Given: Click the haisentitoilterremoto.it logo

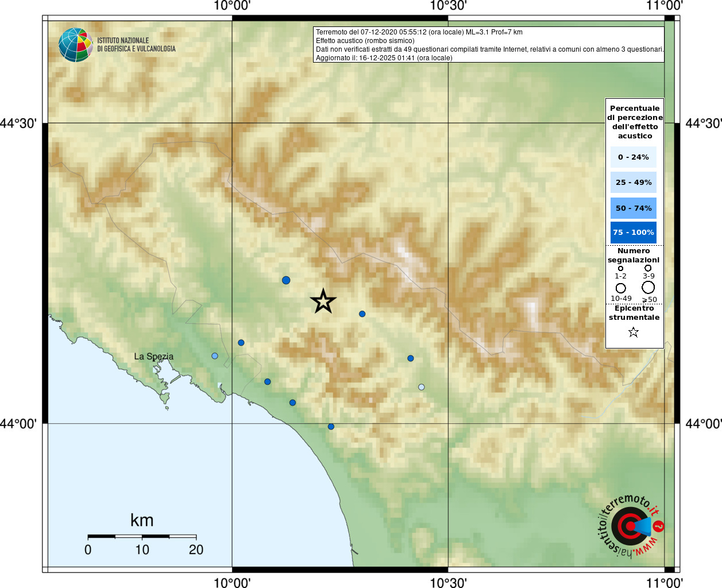Looking at the screenshot, I should coord(631,526).
